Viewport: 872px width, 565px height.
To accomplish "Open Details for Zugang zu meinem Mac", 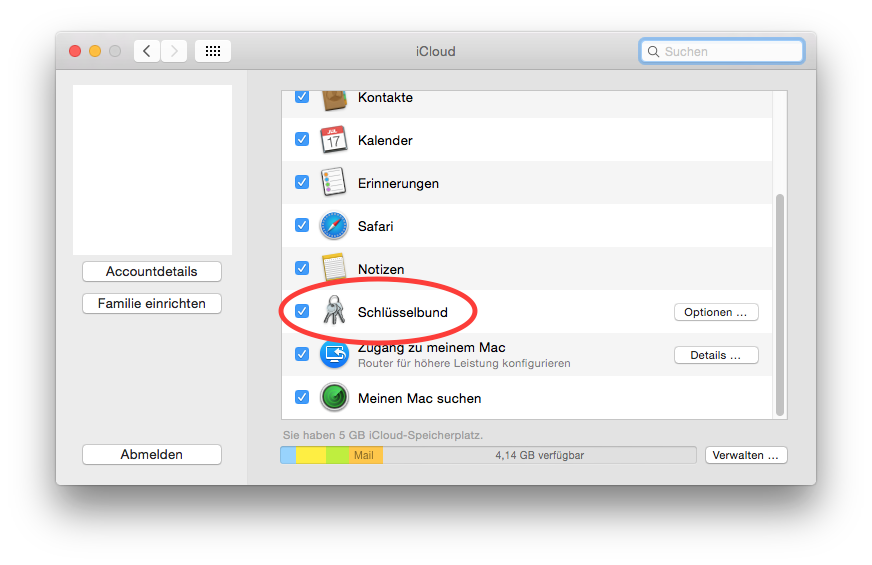I will click(716, 355).
